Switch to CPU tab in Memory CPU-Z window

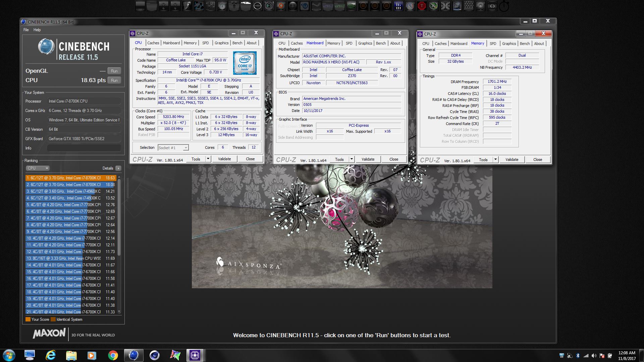(x=426, y=44)
